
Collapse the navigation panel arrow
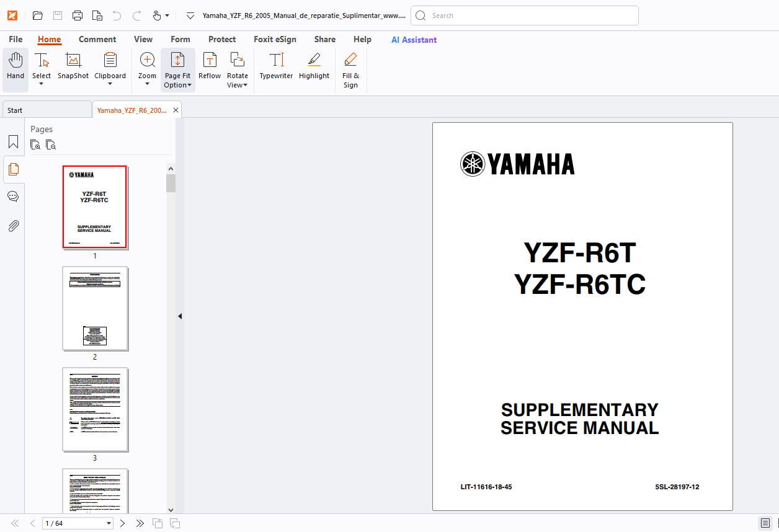180,316
